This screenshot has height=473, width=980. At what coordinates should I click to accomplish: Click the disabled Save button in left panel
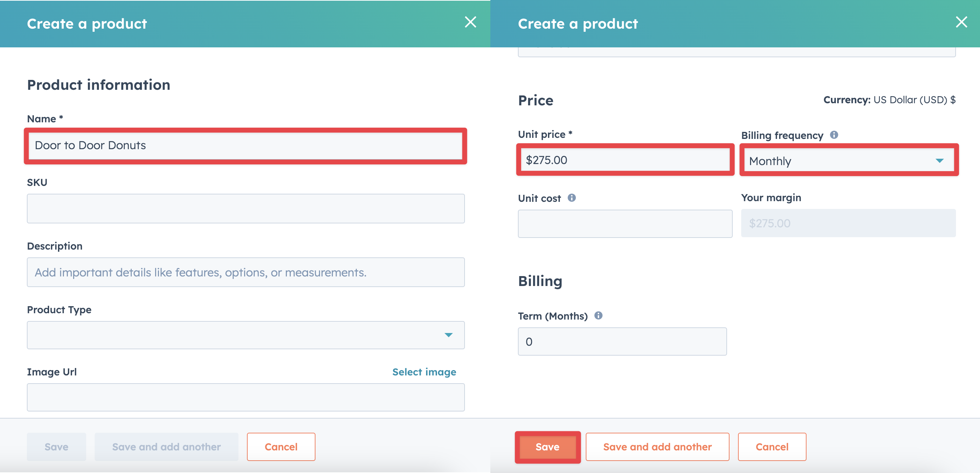click(56, 447)
